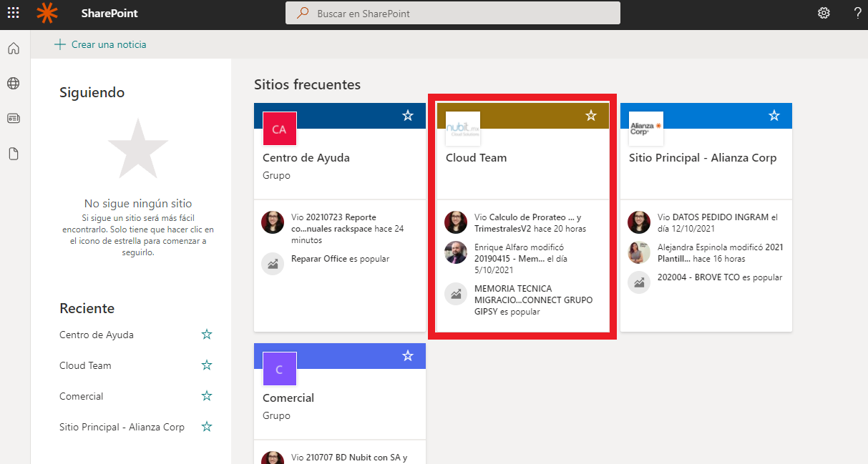Click Crear una noticia
The image size is (868, 464).
tap(101, 44)
